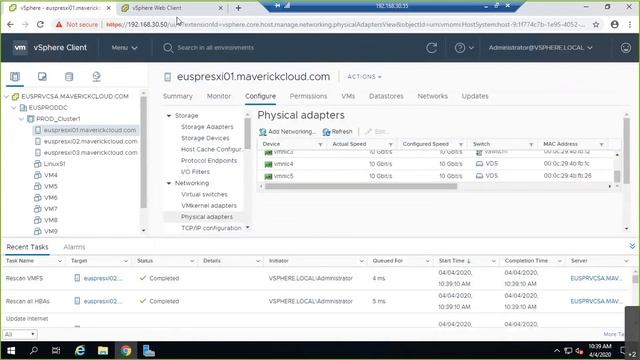This screenshot has width=640, height=360.
Task: Click the VDS switch icon in vmnic5 row
Action: click(479, 176)
